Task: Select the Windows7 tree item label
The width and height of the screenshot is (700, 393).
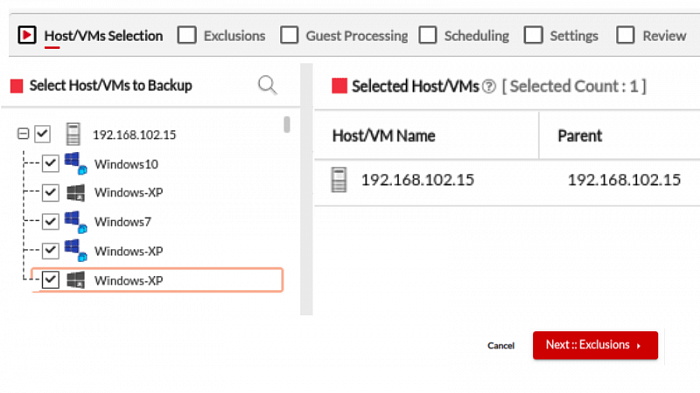Action: click(x=123, y=222)
